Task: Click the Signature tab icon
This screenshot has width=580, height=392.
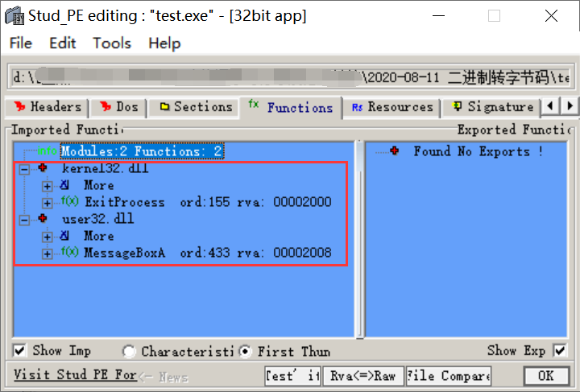Action: point(458,106)
